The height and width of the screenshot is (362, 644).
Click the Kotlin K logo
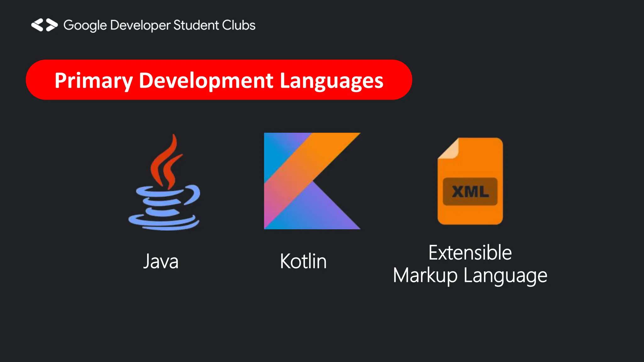312,181
